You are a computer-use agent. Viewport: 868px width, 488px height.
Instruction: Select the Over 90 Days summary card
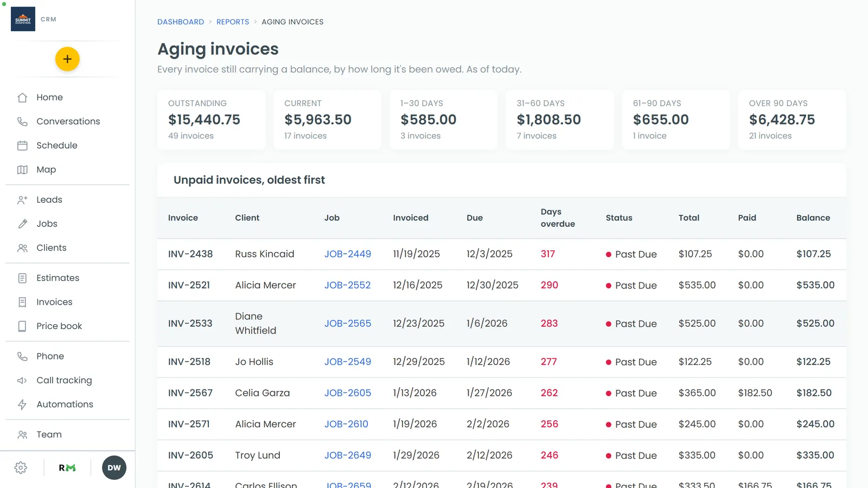point(792,120)
